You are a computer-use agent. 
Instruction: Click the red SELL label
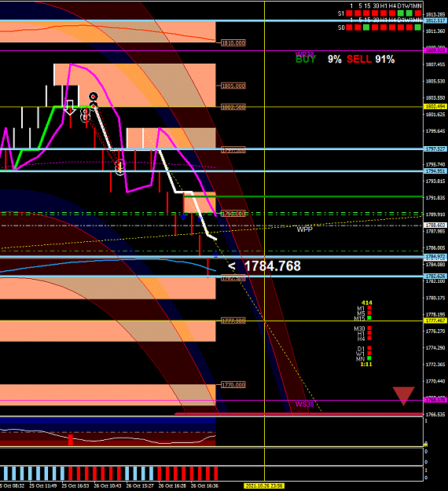coord(359,59)
